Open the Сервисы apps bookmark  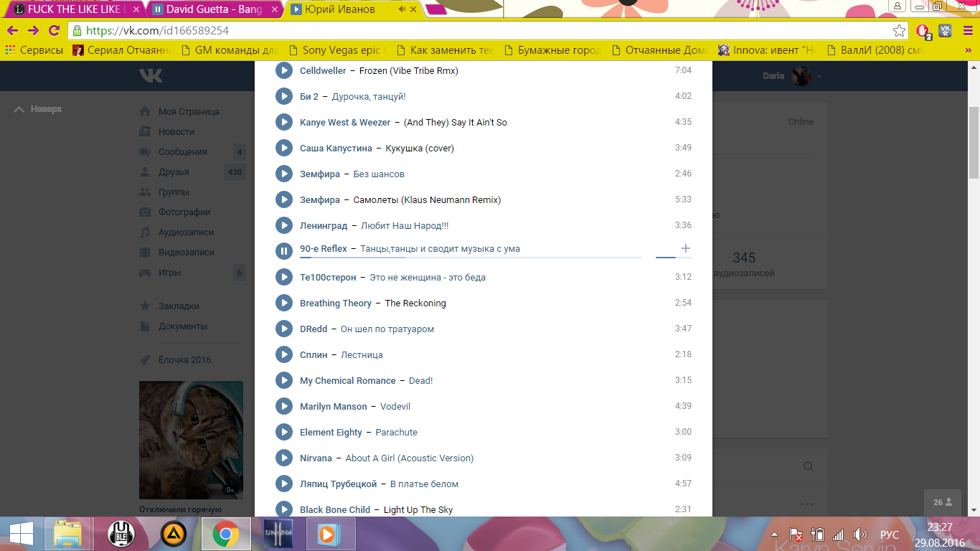pos(34,50)
